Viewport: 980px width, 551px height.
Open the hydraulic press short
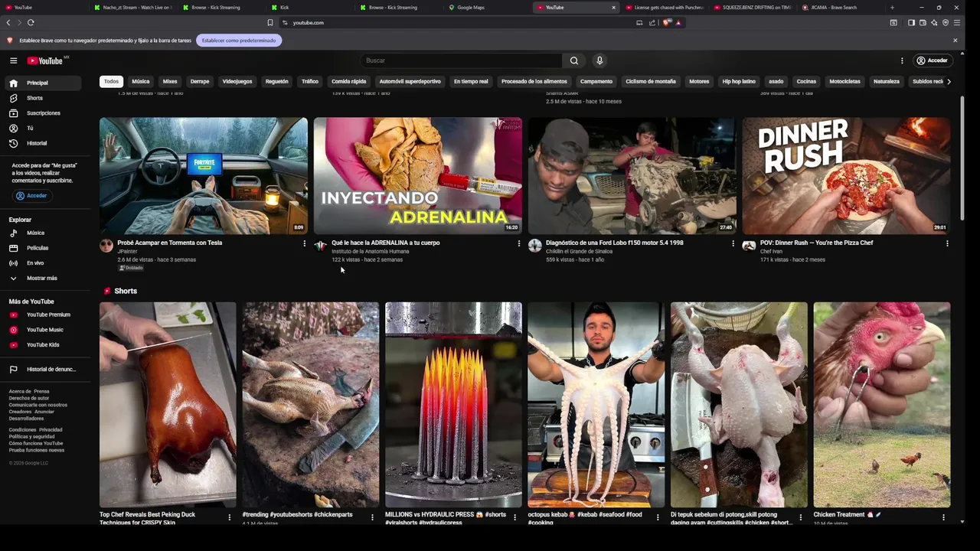click(453, 404)
